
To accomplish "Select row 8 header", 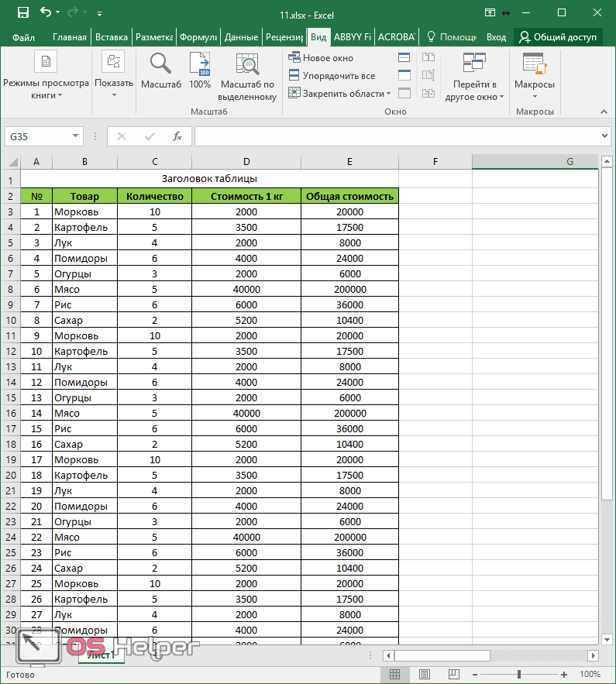I will tap(11, 289).
